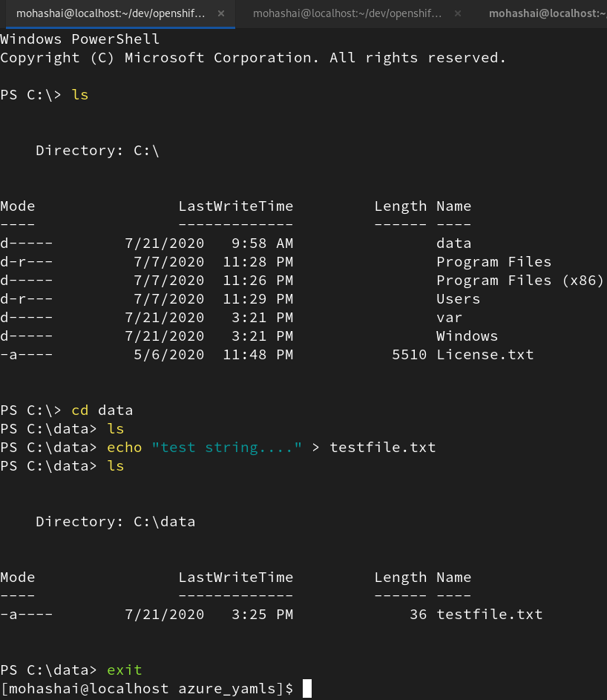The image size is (607, 700).
Task: Select the LastWriteTime column header
Action: (x=235, y=206)
